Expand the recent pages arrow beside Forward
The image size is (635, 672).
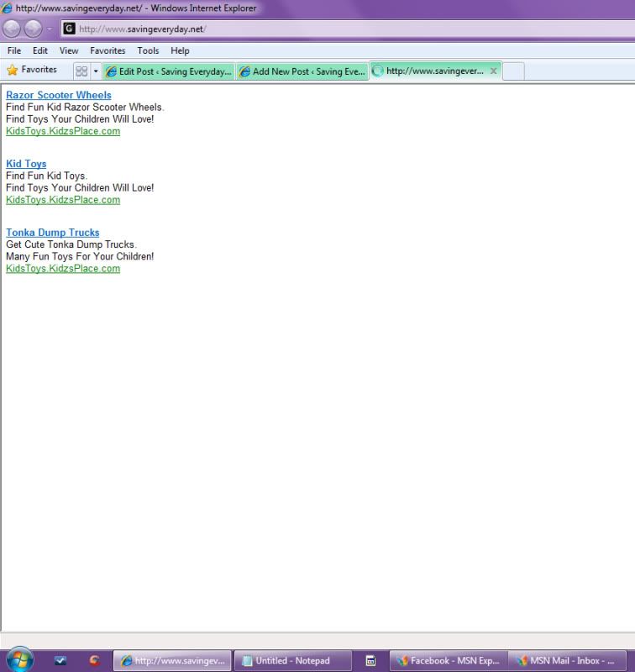(x=49, y=29)
